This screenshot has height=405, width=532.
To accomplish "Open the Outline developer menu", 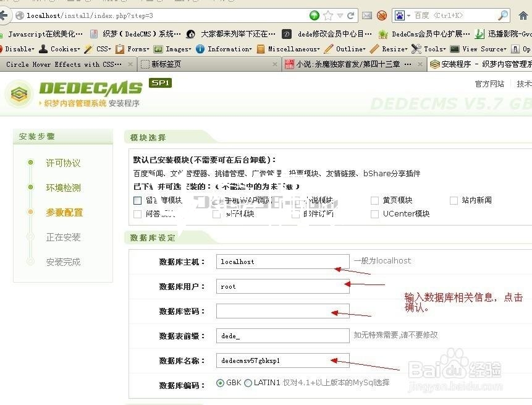I will pyautogui.click(x=345, y=49).
